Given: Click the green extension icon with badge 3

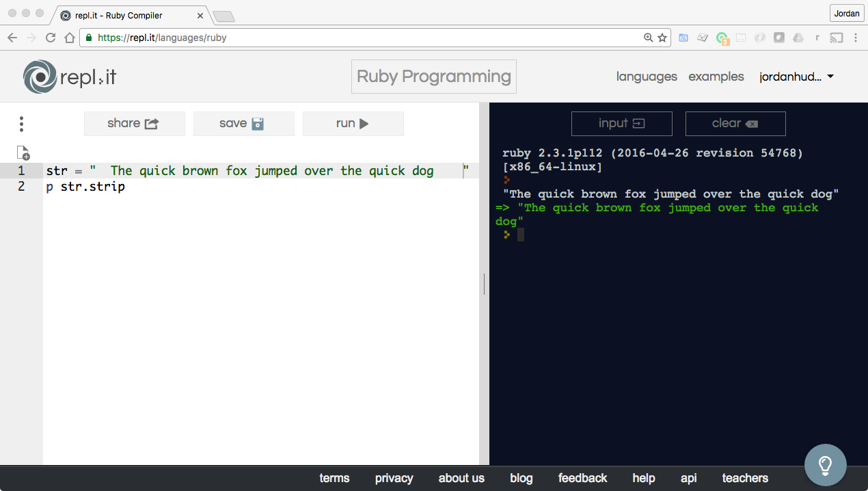Looking at the screenshot, I should pyautogui.click(x=722, y=39).
